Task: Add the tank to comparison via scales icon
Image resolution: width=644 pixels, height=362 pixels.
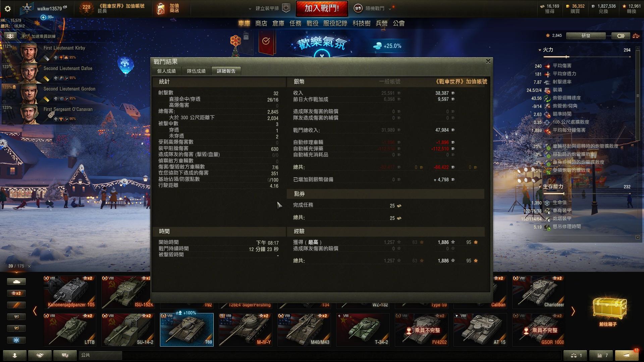Action: click(575, 355)
